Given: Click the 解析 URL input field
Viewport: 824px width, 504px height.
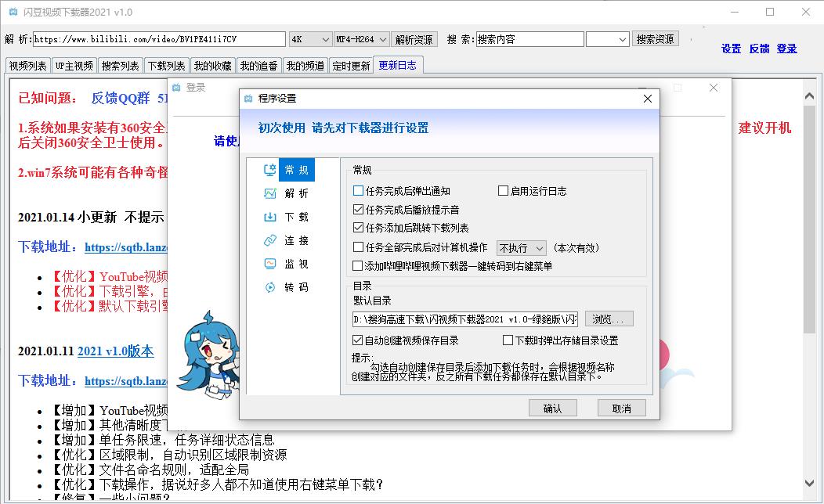Looking at the screenshot, I should pos(159,39).
